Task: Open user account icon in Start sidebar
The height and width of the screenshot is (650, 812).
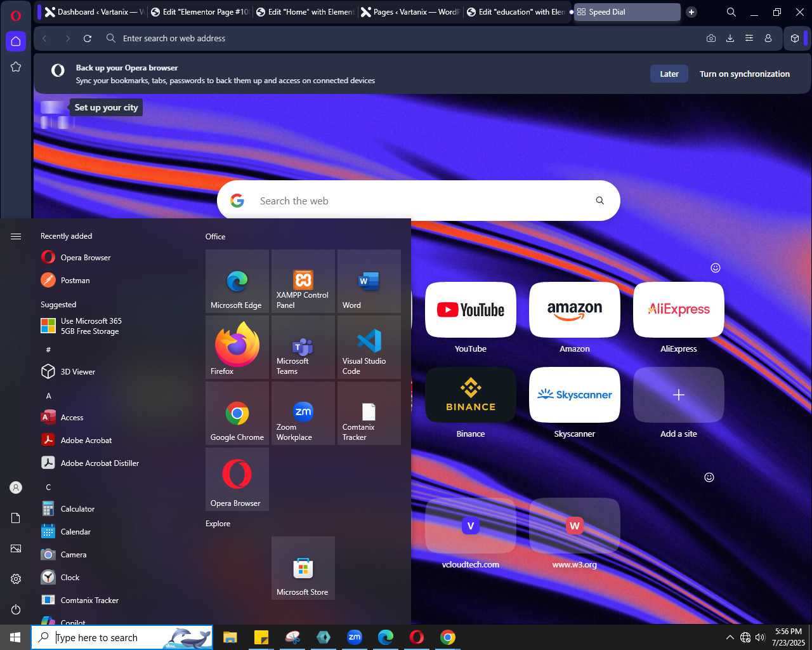Action: point(16,487)
